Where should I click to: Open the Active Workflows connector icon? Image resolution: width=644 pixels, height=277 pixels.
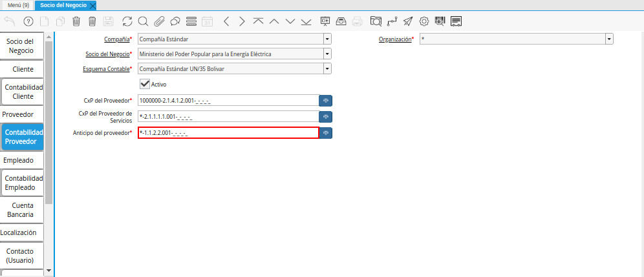click(392, 21)
